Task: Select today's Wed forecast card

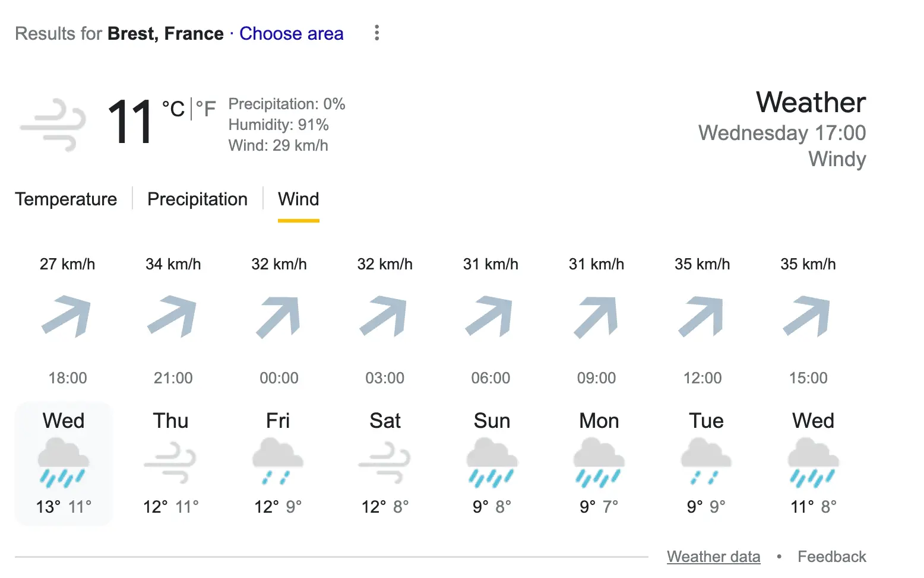Action: (x=64, y=463)
